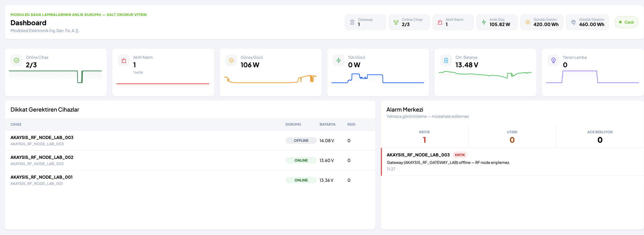Click the Ort. Batarya green sparkline chart
The height and width of the screenshot is (235, 644).
[485, 75]
